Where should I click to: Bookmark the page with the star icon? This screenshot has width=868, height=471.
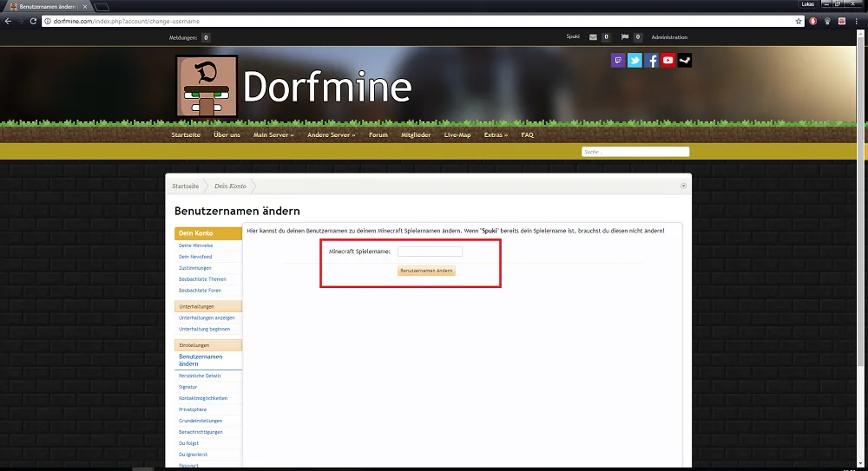point(799,21)
